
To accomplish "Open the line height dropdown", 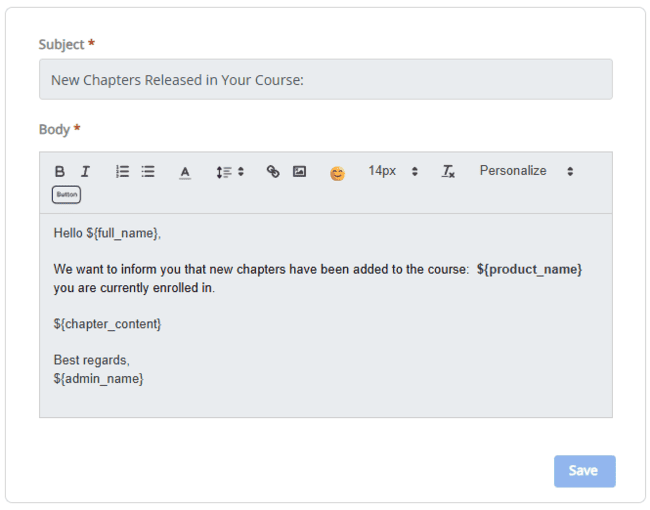I will pos(230,172).
